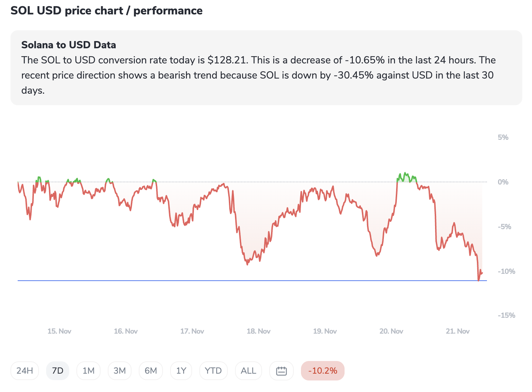This screenshot has width=532, height=392.
Task: Click the 15. Nov axis label
Action: click(x=59, y=331)
